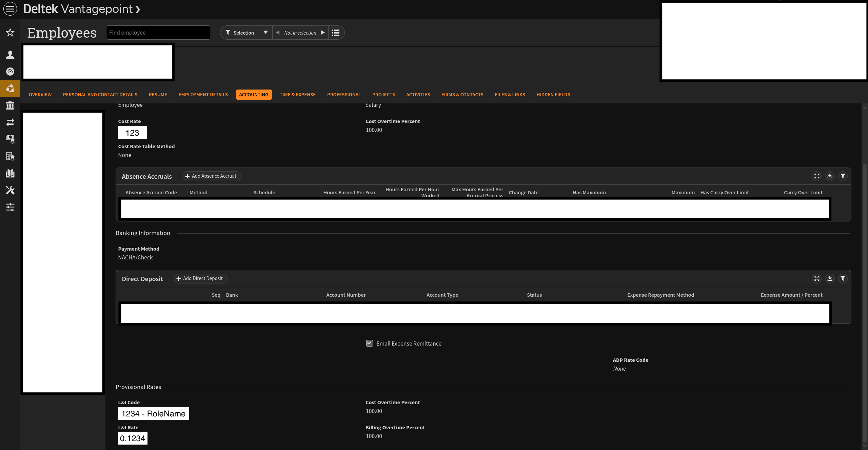Toggle Email Expense Remittance checkbox
This screenshot has width=868, height=450.
(370, 343)
